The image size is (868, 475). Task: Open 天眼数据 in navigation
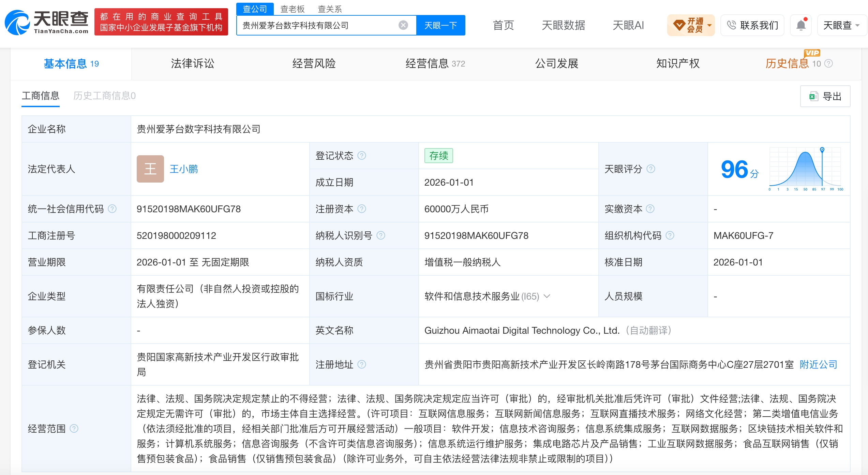564,25
